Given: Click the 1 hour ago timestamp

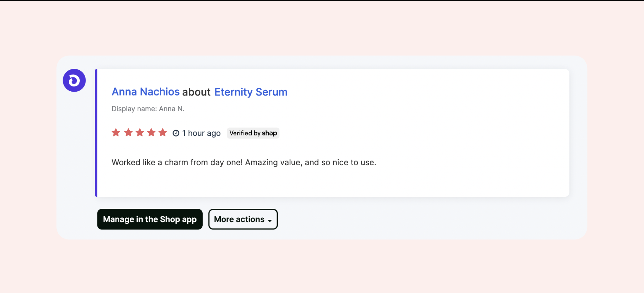Looking at the screenshot, I should tap(201, 133).
